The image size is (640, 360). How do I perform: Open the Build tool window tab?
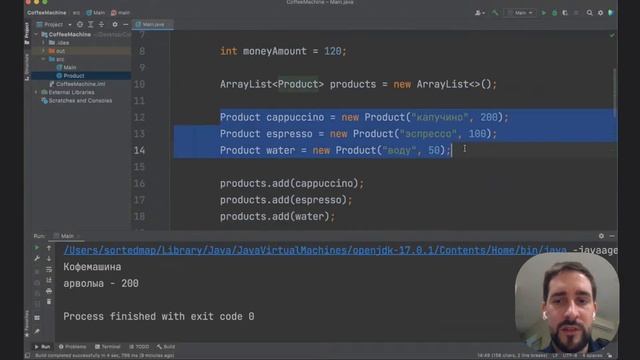pyautogui.click(x=166, y=347)
